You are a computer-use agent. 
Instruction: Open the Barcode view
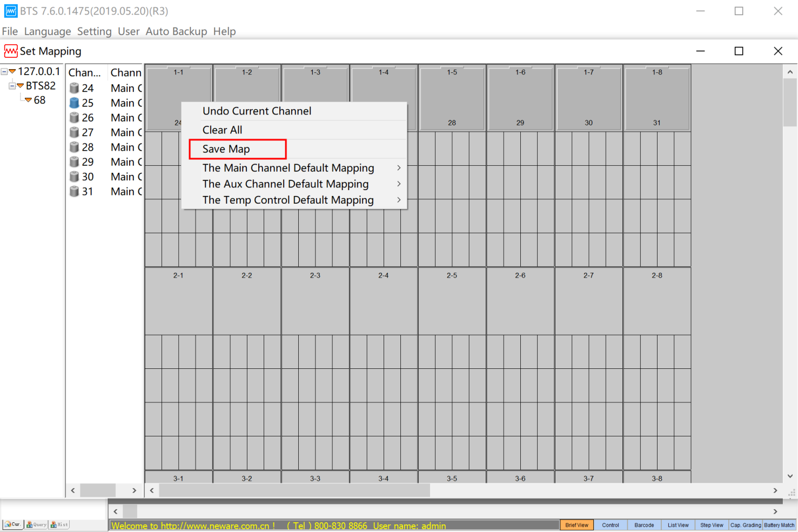tap(644, 525)
